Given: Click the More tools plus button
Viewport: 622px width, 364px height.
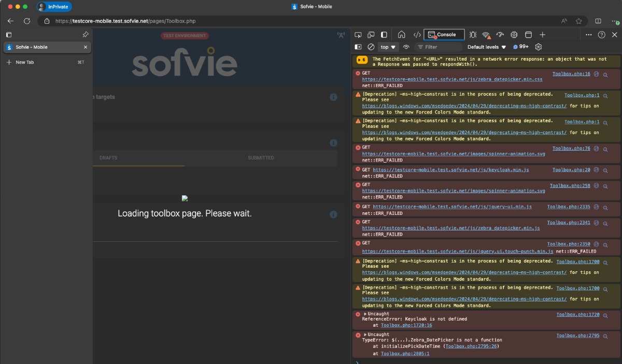Looking at the screenshot, I should 543,35.
